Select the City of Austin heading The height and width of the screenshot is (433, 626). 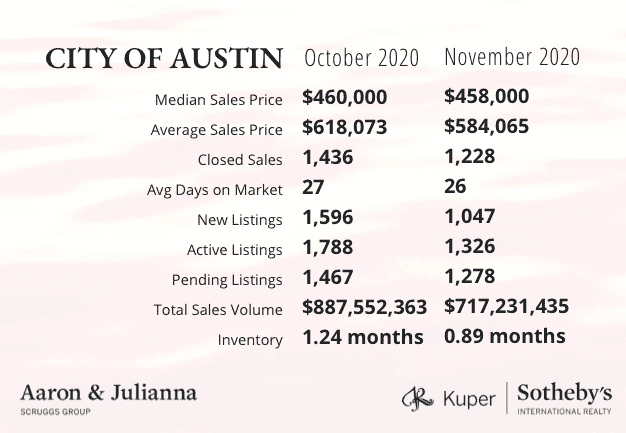pos(164,58)
